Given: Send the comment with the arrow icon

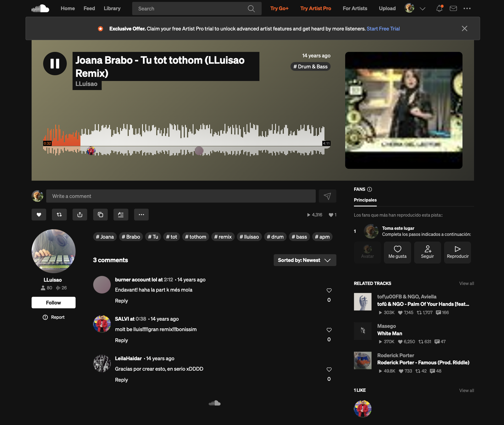Looking at the screenshot, I should click(327, 196).
